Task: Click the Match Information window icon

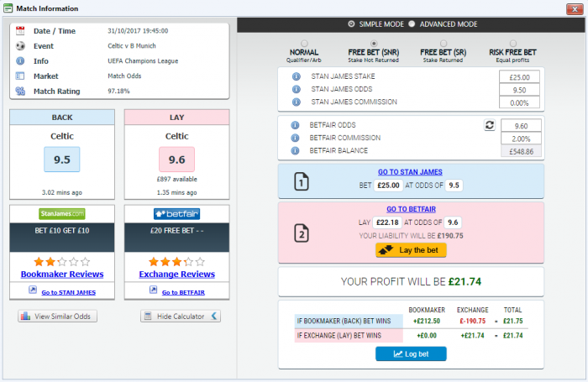Action: (8, 8)
